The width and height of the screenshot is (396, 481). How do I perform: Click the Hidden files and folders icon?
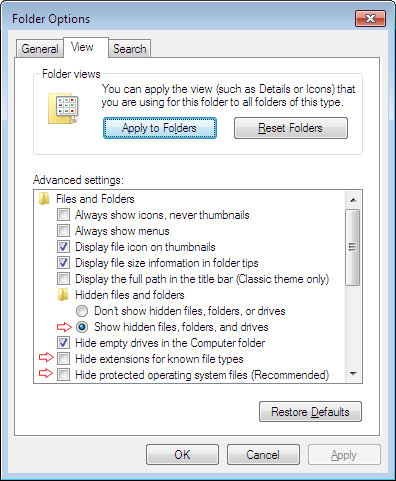(x=63, y=295)
